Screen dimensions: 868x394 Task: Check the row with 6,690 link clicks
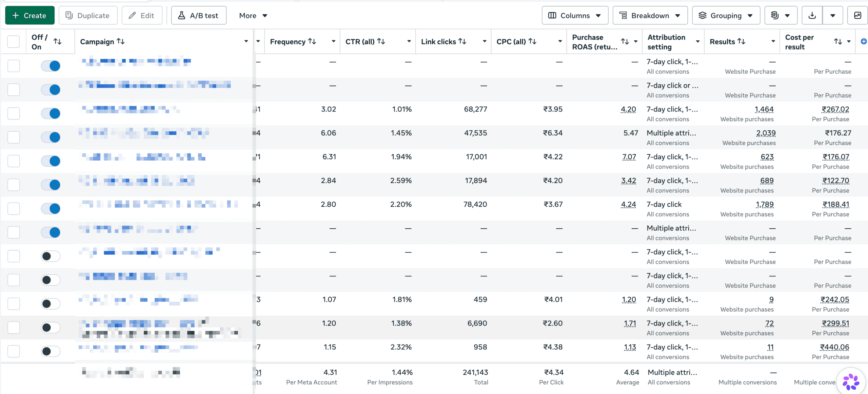[x=14, y=328]
